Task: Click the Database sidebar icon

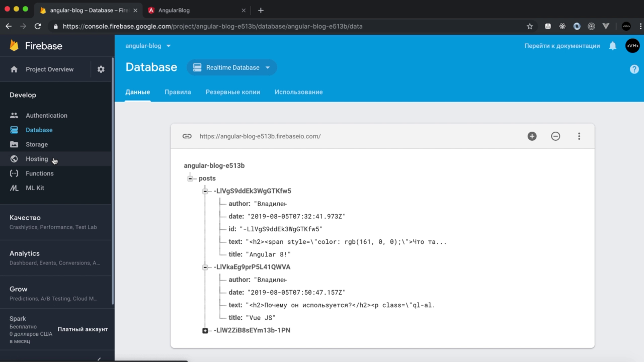Action: (14, 130)
